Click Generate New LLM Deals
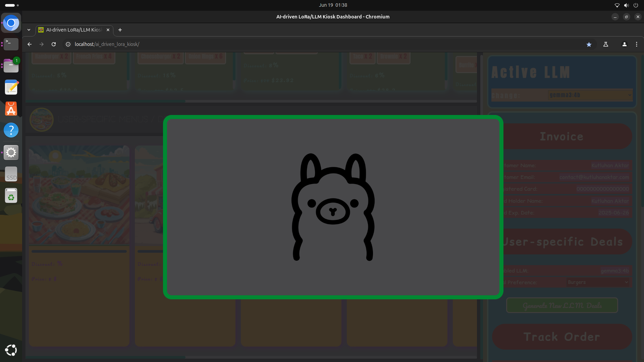 click(562, 305)
